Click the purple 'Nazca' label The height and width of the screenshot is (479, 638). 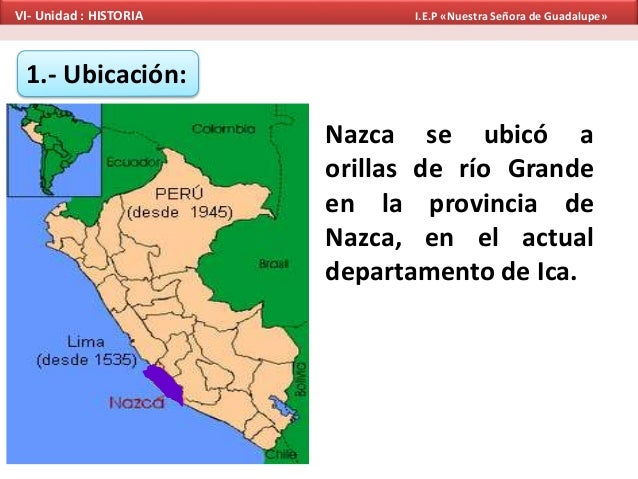pos(137,403)
